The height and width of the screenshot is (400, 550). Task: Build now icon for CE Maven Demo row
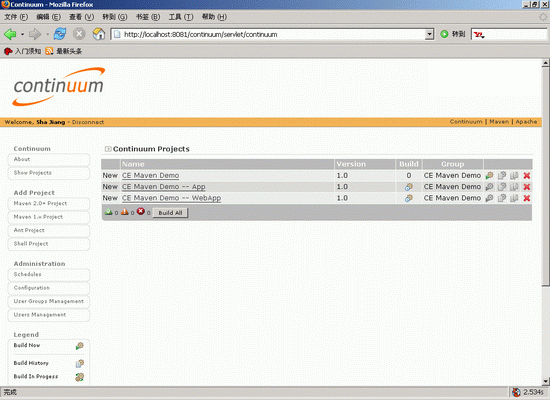489,175
